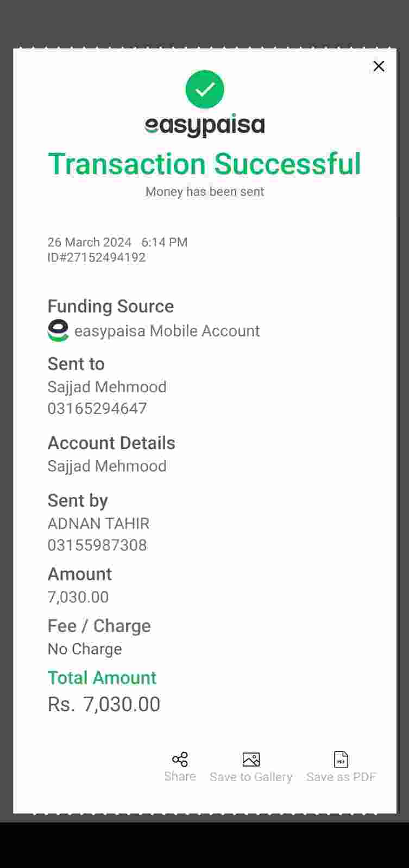Tap the Save as PDF file icon
This screenshot has height=868, width=409.
(341, 759)
